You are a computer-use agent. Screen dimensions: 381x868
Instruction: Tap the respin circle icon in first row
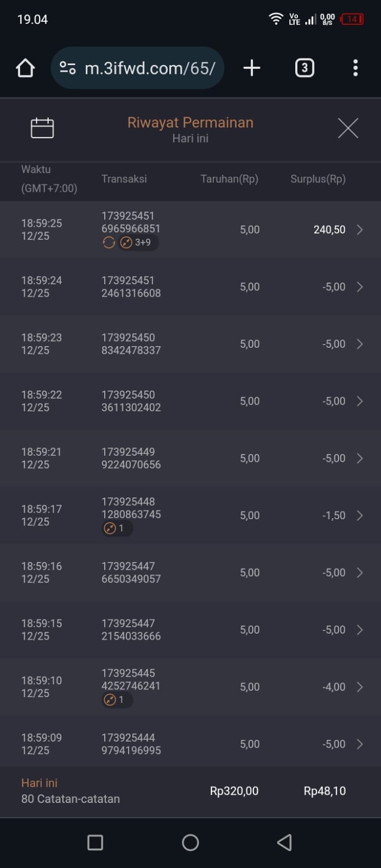pyautogui.click(x=109, y=242)
